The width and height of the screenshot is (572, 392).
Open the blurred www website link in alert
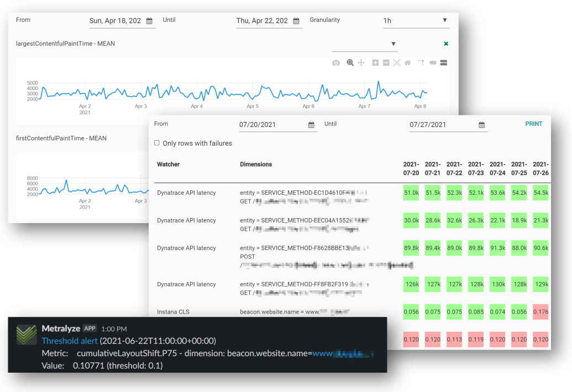(x=343, y=353)
